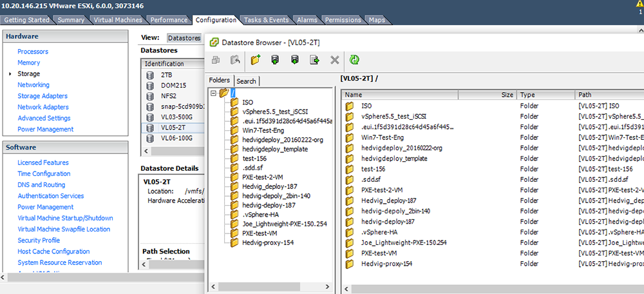This screenshot has width=644, height=294.
Task: Switch to the Maps tab
Action: pyautogui.click(x=377, y=20)
